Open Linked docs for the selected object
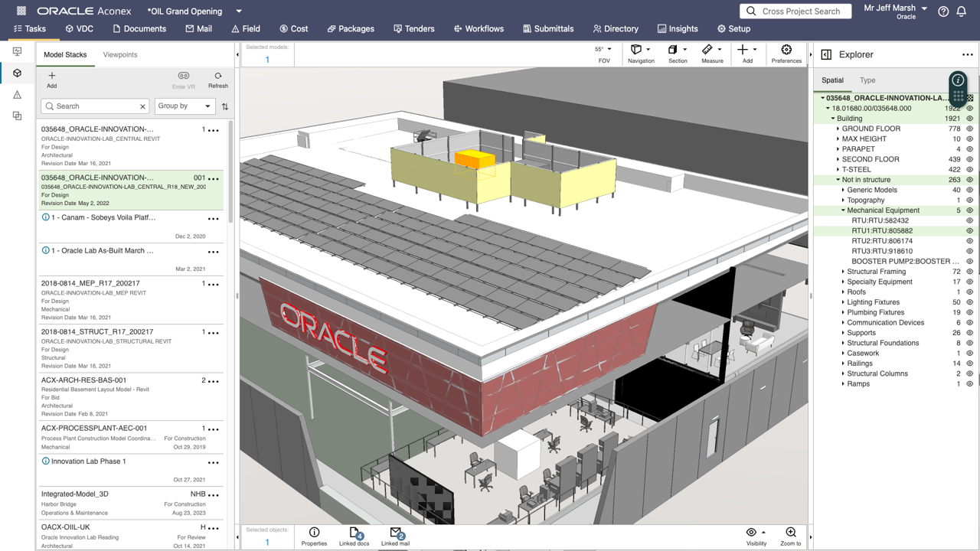980x551 pixels. (354, 536)
